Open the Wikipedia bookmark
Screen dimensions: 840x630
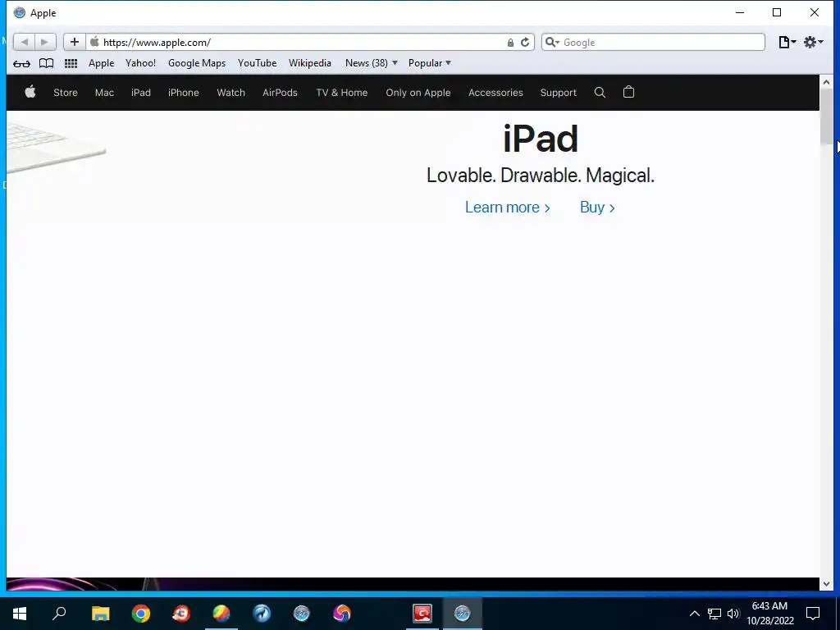pyautogui.click(x=309, y=63)
